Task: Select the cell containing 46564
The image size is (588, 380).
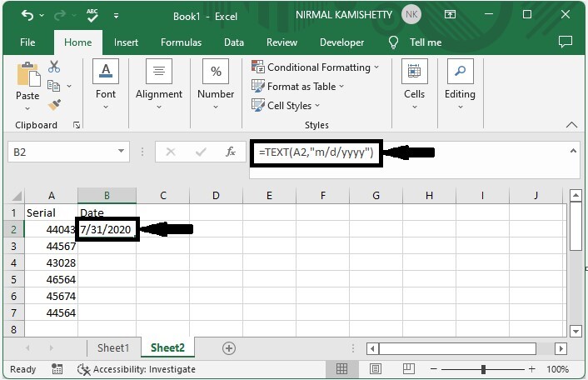Action: pos(52,279)
